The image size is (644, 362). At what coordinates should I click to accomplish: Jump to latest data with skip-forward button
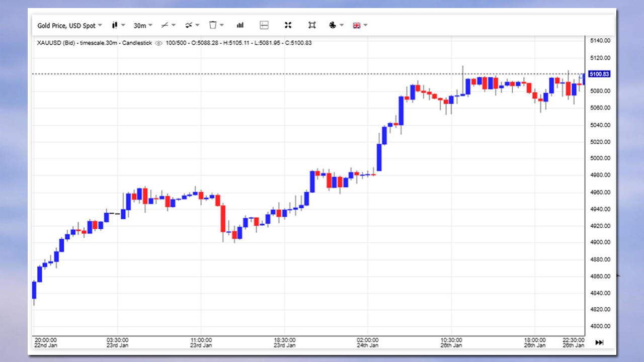599,342
